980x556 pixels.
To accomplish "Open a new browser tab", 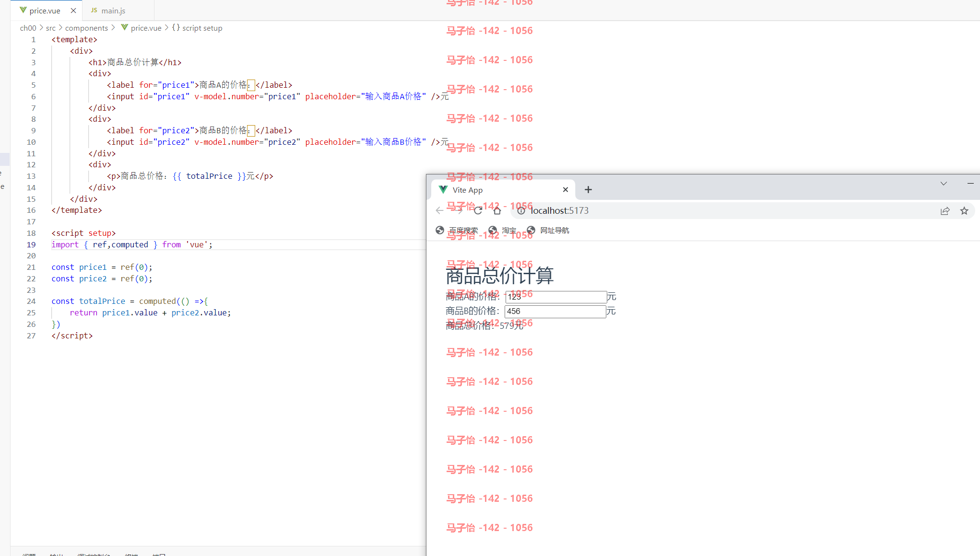I will coord(588,190).
